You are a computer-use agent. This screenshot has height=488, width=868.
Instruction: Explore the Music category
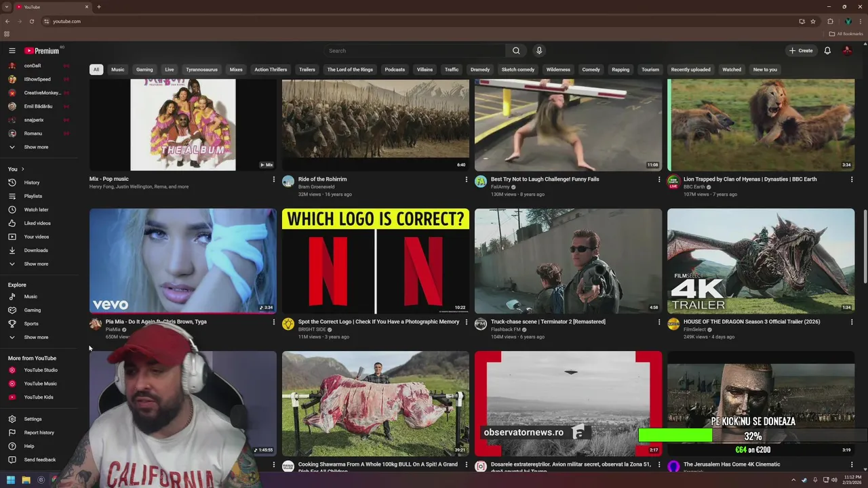coord(31,297)
